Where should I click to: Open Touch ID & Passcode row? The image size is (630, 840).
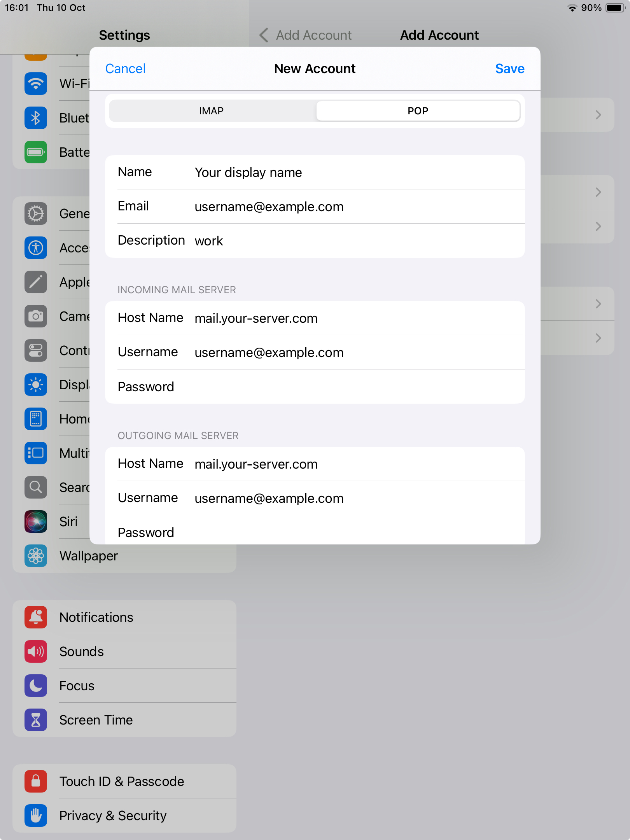point(124,781)
